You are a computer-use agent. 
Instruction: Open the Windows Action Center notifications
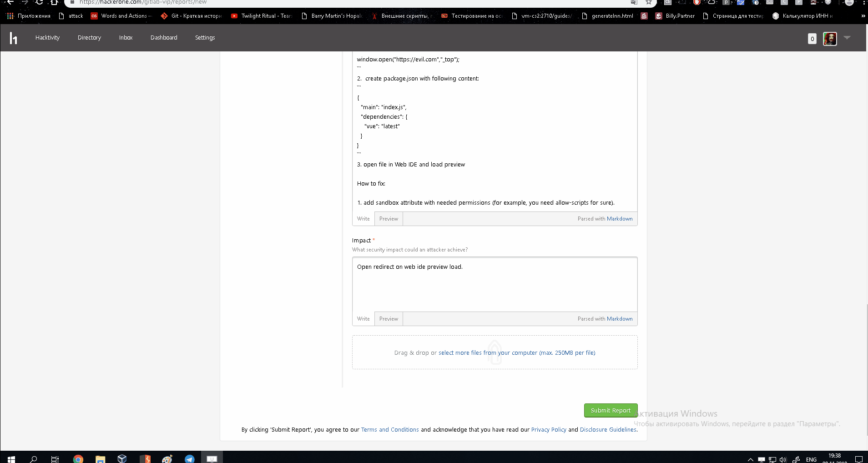858,459
